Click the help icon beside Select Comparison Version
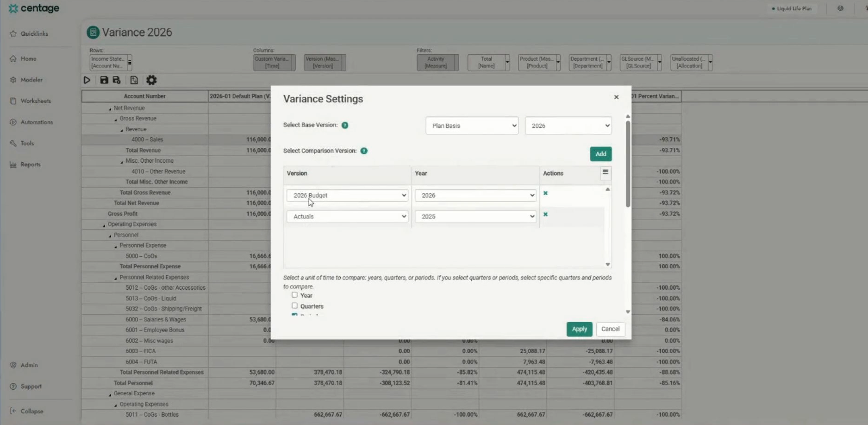This screenshot has height=425, width=868. point(364,151)
